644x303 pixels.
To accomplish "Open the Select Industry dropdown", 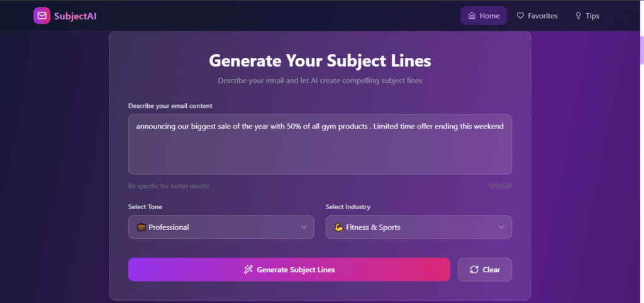I will tap(418, 227).
